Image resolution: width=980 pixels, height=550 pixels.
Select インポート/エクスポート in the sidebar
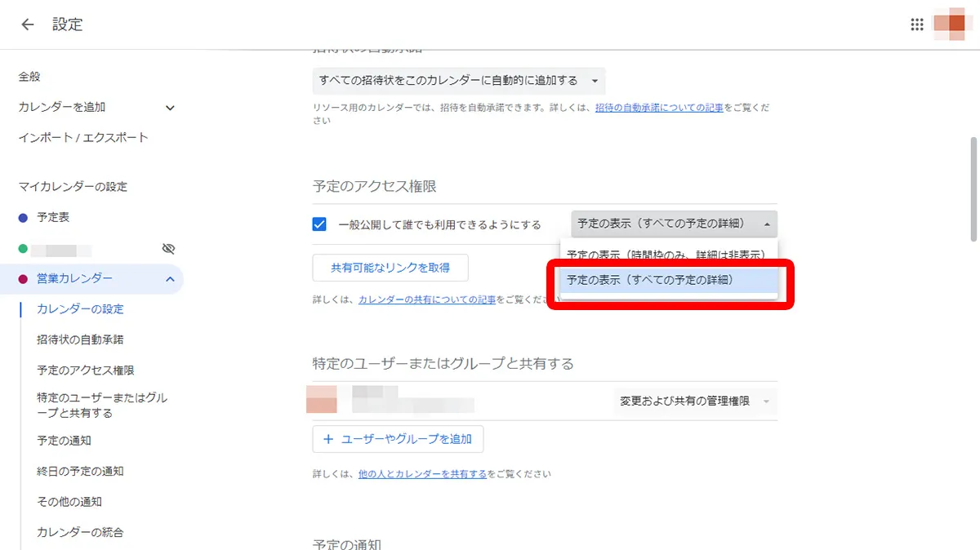[x=82, y=137]
